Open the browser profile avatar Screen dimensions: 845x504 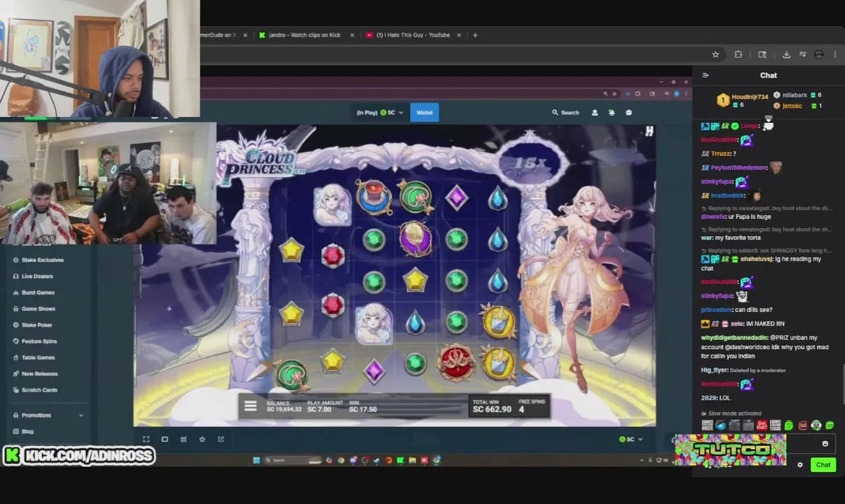coord(818,55)
